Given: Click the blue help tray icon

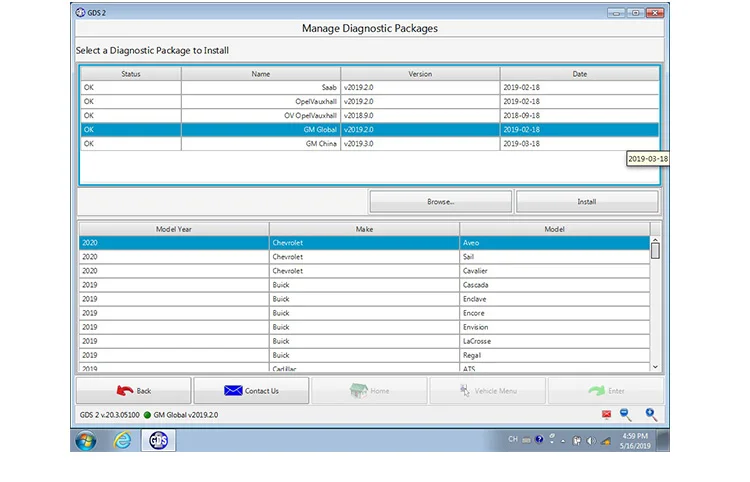Looking at the screenshot, I should [x=539, y=439].
